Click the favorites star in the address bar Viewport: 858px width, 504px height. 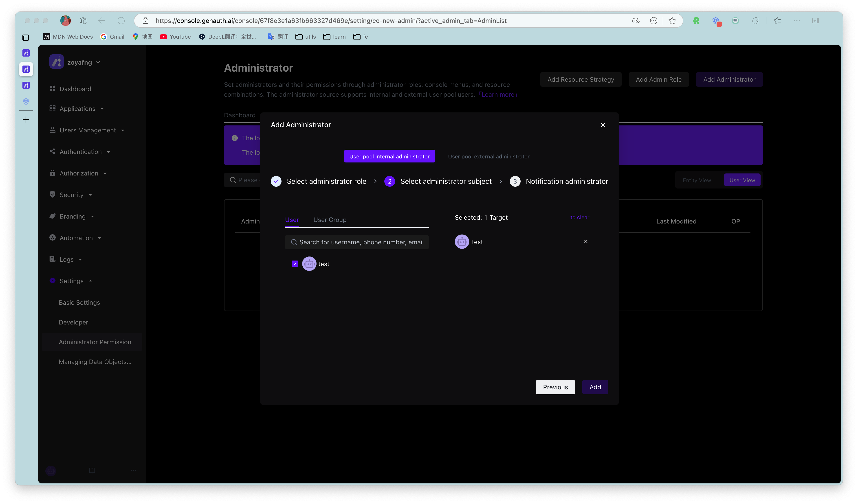pos(672,21)
